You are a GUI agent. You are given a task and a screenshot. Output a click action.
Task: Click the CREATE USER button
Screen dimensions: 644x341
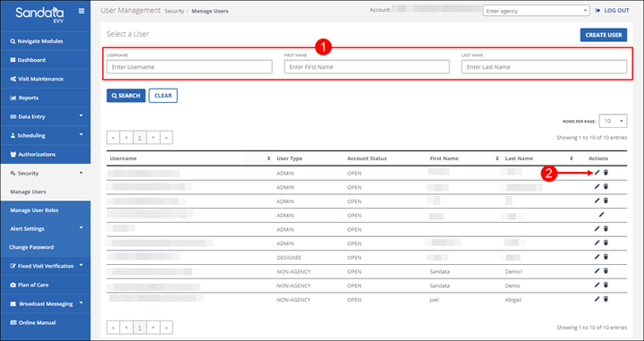[x=604, y=35]
